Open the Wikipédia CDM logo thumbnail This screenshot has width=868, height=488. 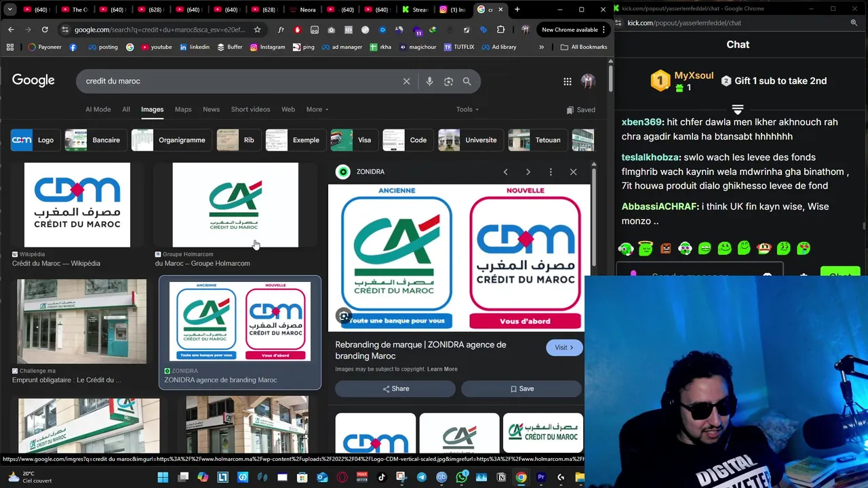click(x=77, y=205)
